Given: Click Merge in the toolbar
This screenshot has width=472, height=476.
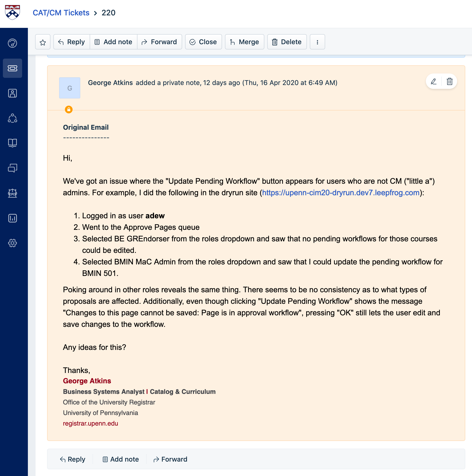Looking at the screenshot, I should (244, 42).
